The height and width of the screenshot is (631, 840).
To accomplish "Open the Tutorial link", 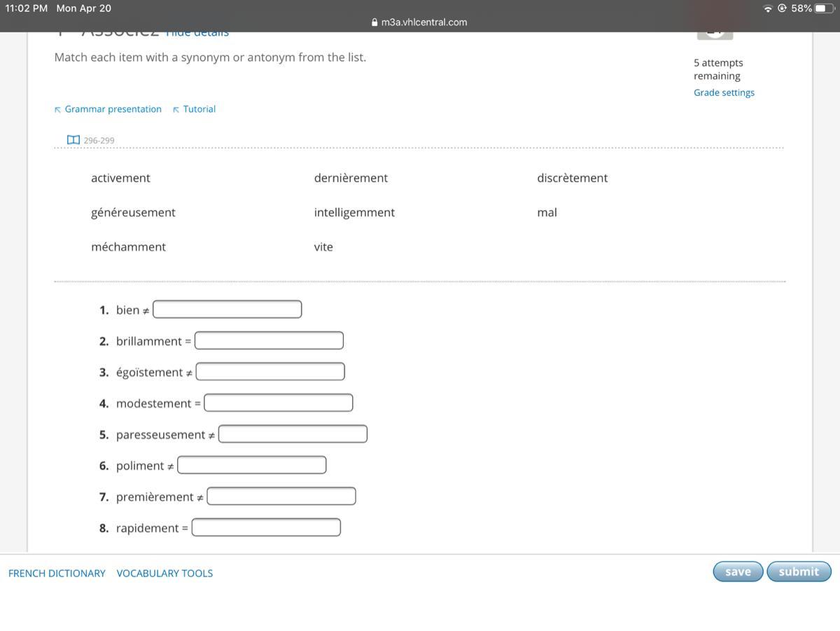I will click(199, 109).
